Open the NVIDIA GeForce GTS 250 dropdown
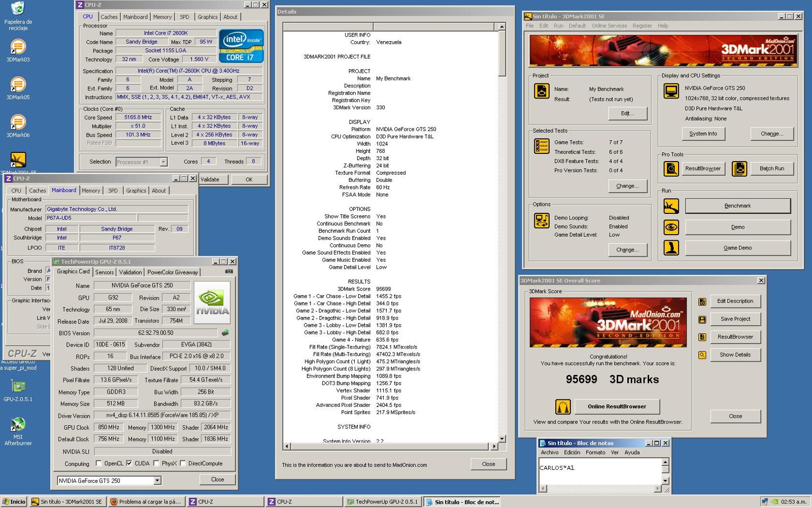 157,481
